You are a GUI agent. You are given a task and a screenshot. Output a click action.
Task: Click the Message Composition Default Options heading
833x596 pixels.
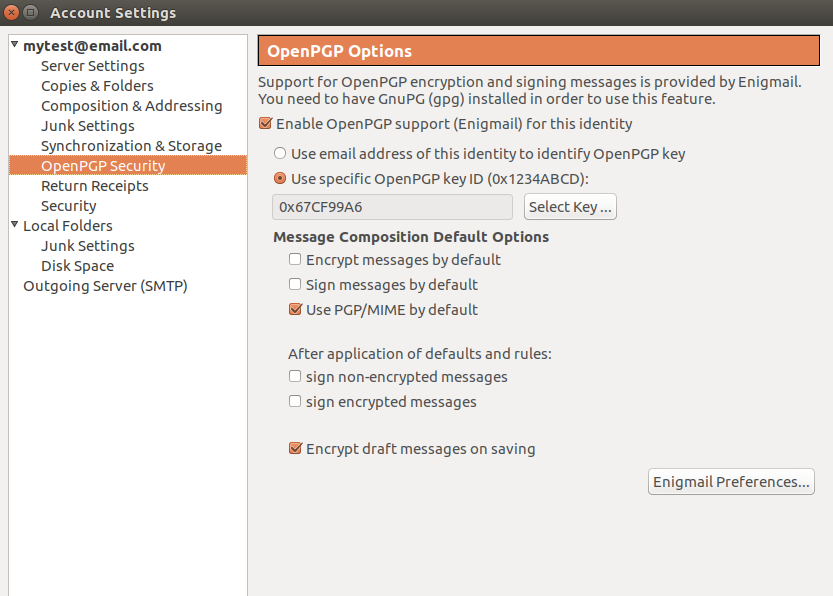(x=411, y=237)
